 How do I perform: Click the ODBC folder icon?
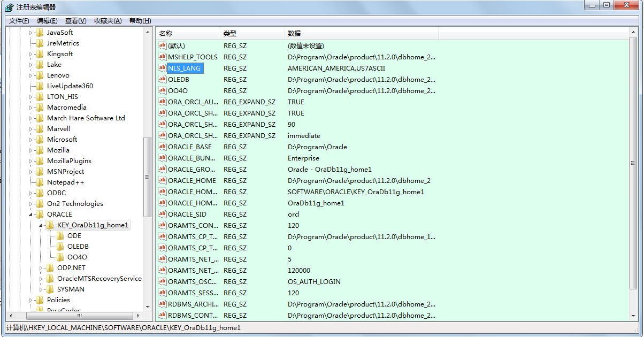[x=40, y=193]
